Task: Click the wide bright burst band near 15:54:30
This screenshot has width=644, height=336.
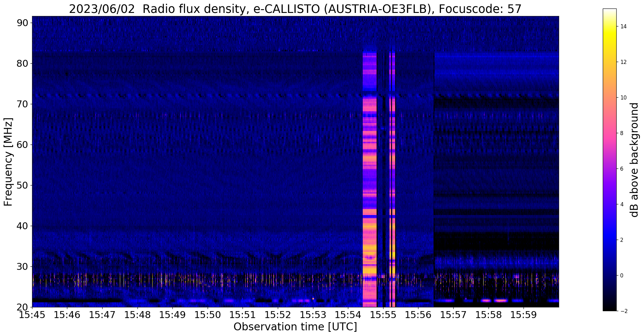Action: click(x=370, y=179)
